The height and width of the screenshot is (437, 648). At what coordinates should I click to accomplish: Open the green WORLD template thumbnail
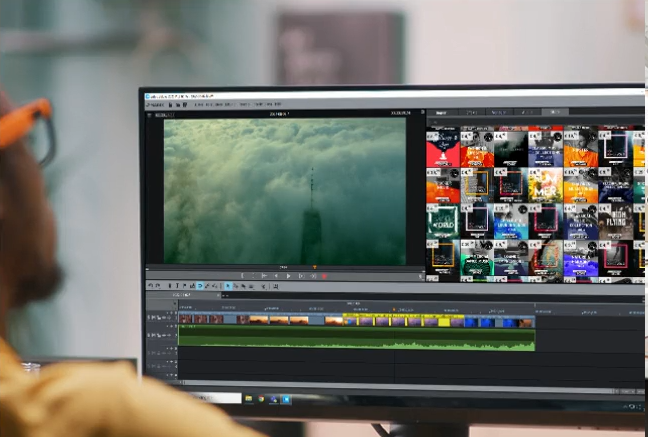[x=443, y=221]
